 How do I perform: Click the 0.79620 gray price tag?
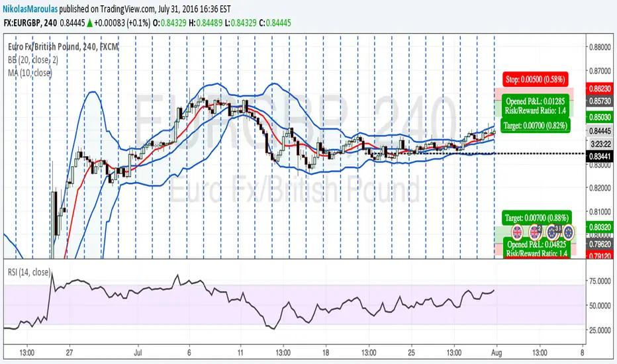600,244
